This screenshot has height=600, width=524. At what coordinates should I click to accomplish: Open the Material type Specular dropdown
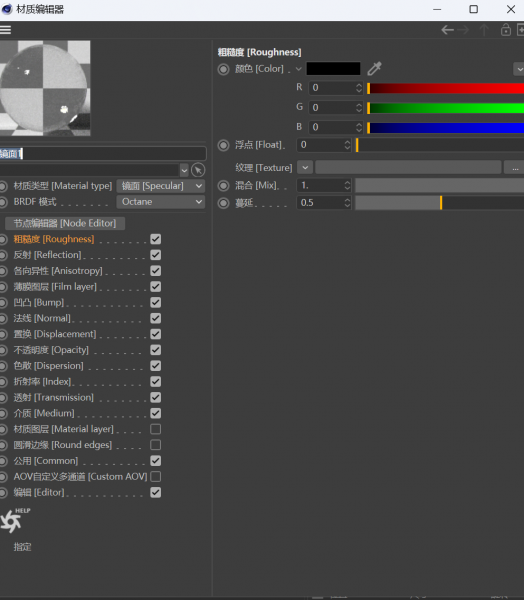160,186
